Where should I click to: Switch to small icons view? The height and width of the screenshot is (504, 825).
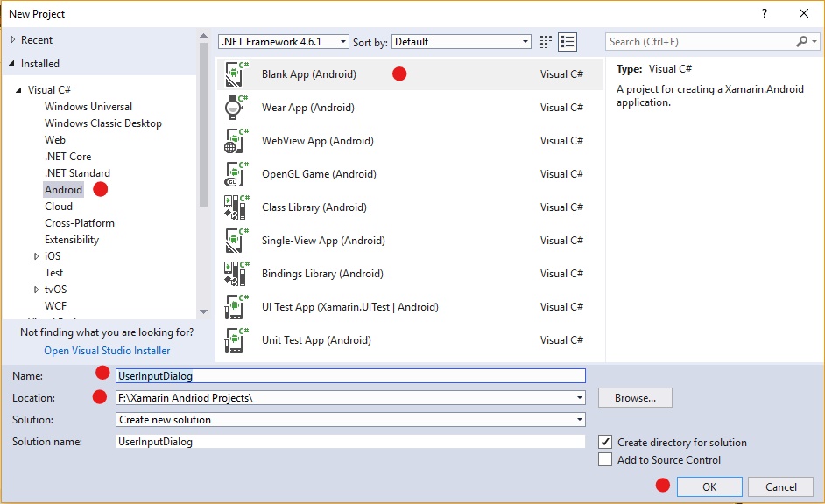point(546,42)
